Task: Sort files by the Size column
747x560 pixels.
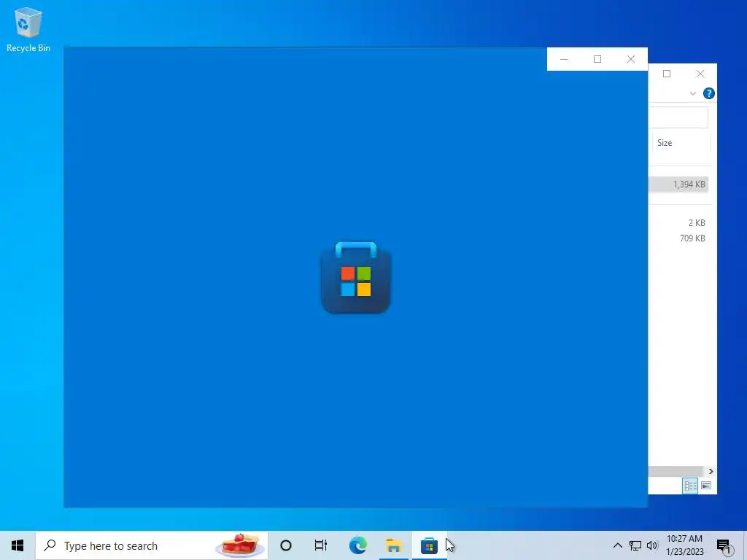Action: [681, 143]
